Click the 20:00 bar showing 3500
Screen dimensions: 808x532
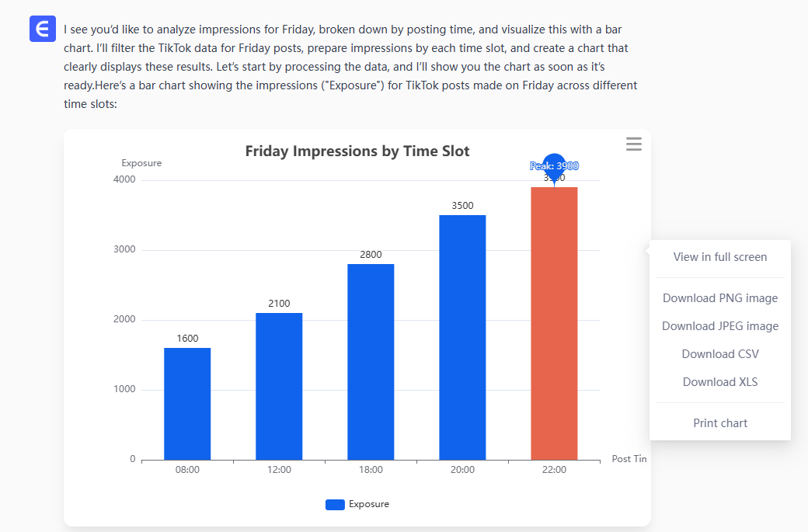462,337
